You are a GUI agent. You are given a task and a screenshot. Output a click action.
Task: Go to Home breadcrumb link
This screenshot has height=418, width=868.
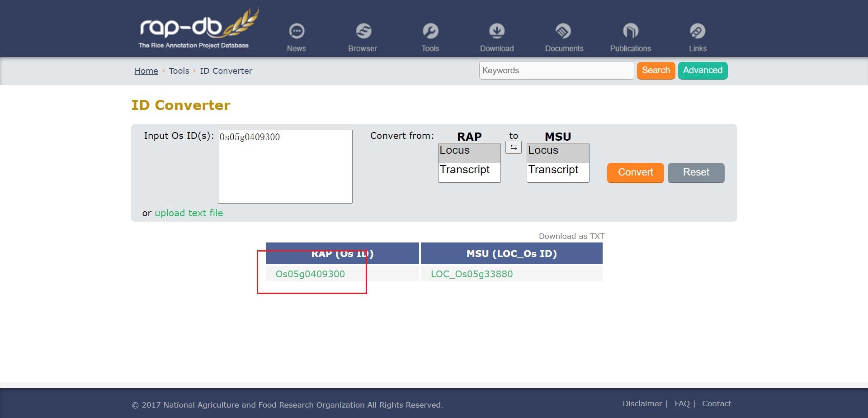[146, 71]
